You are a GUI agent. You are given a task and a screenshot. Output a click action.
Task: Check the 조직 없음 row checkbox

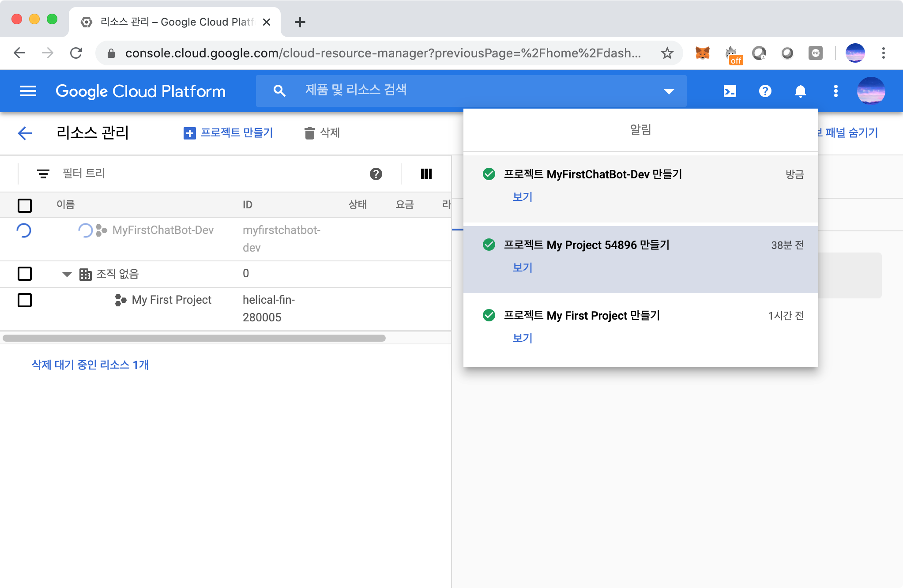(25, 274)
